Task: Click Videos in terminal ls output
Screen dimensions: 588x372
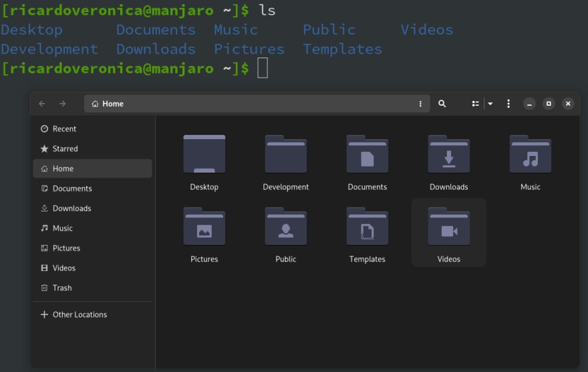Action: click(427, 29)
